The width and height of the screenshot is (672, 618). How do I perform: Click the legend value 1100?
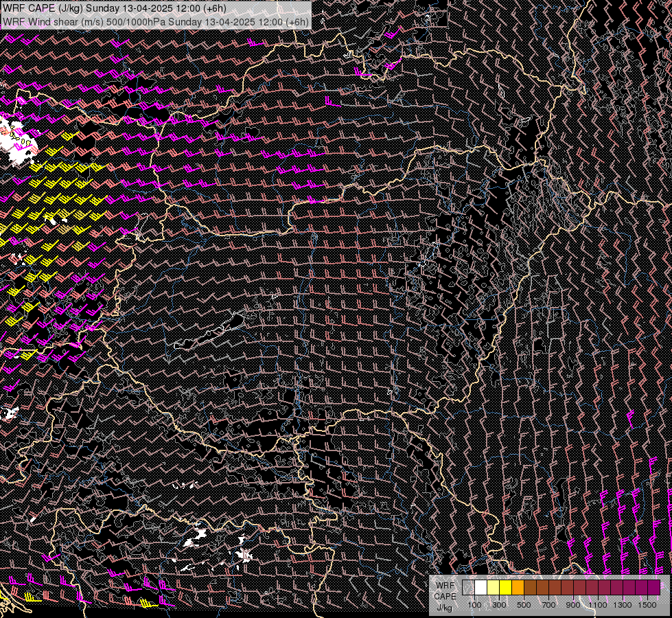pyautogui.click(x=598, y=605)
